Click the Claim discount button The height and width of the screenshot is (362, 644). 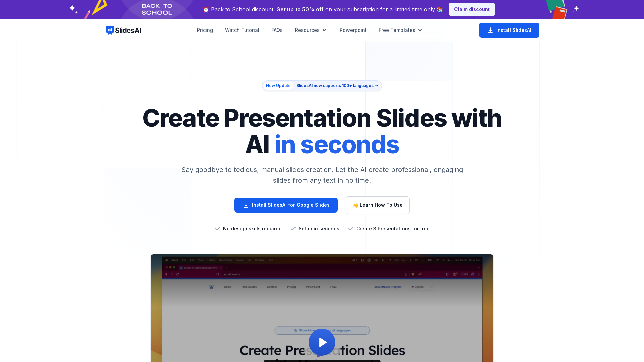point(472,9)
